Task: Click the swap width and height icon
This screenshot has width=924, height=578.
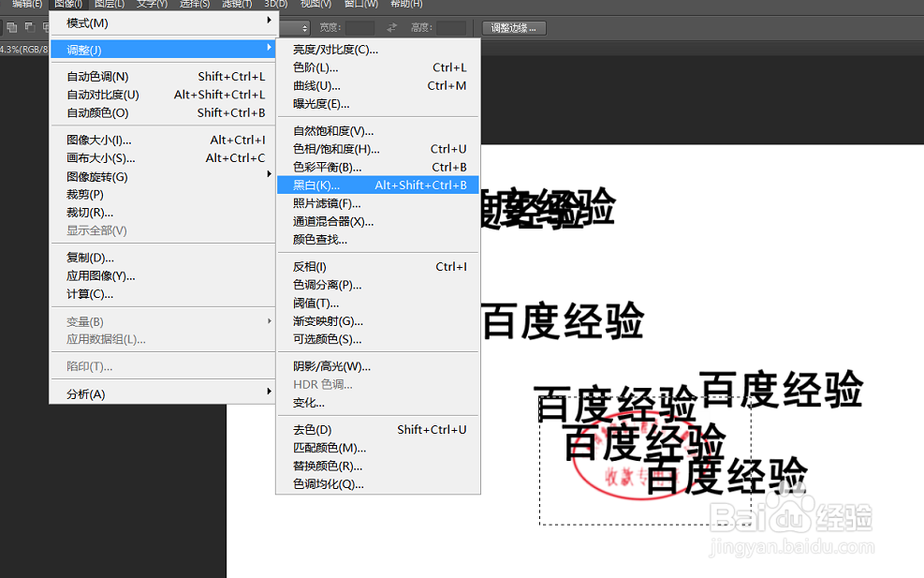Action: coord(392,27)
